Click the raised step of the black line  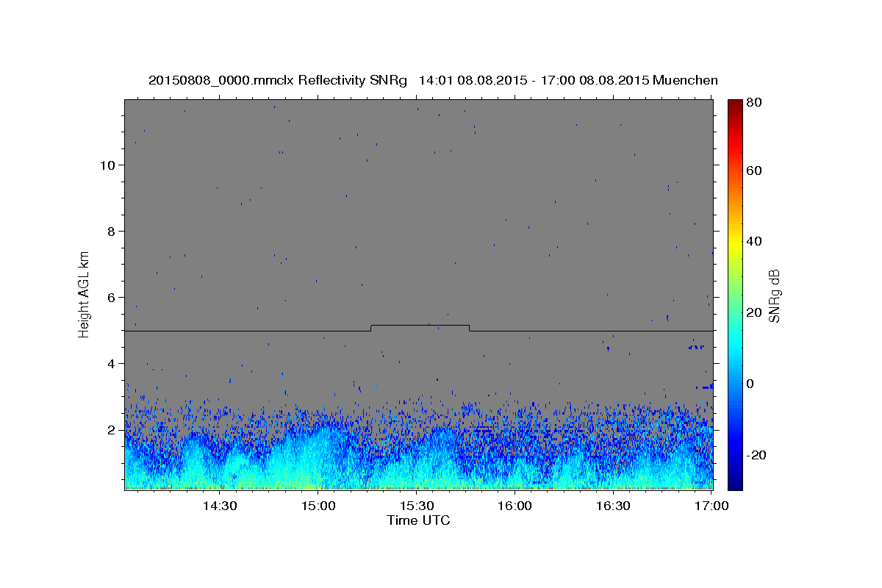pos(420,325)
